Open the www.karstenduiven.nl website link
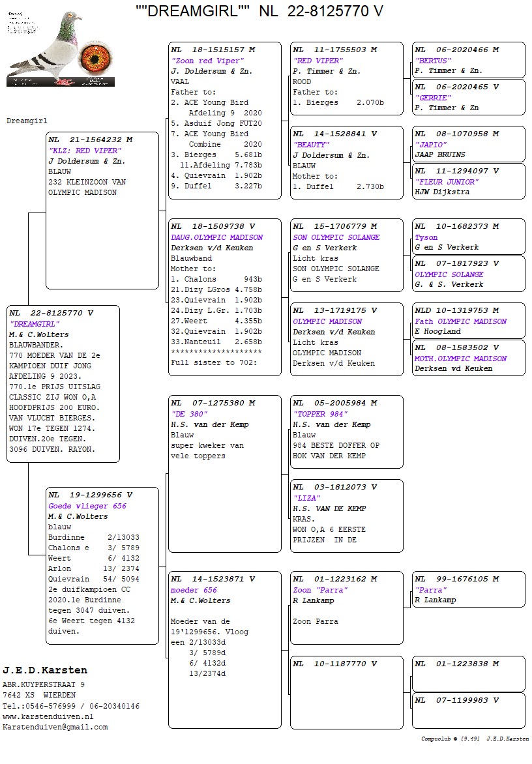The image size is (532, 764). point(48,716)
